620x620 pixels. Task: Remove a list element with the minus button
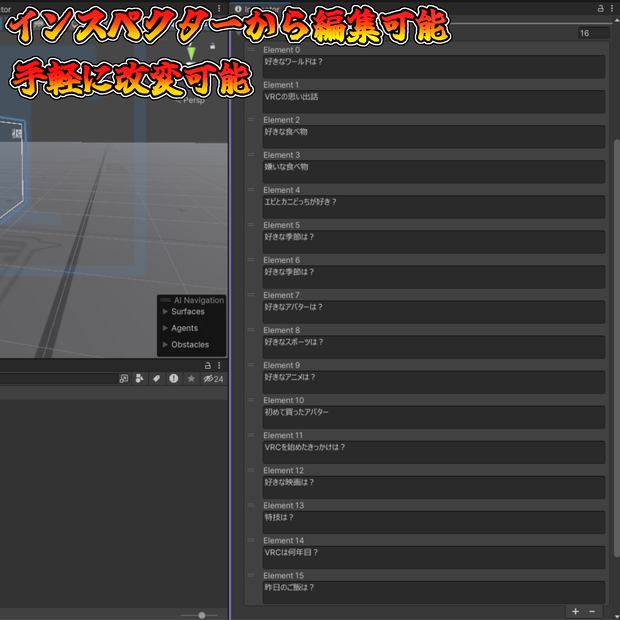point(592,611)
